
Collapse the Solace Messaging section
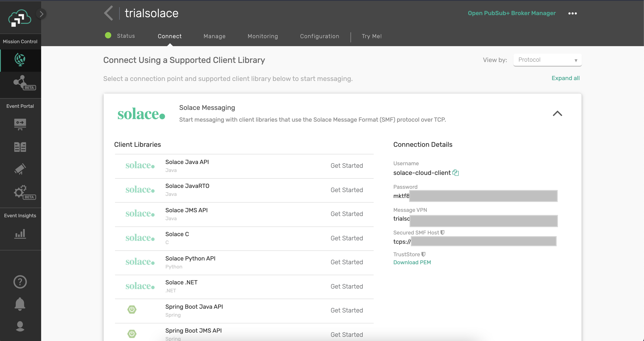(557, 114)
